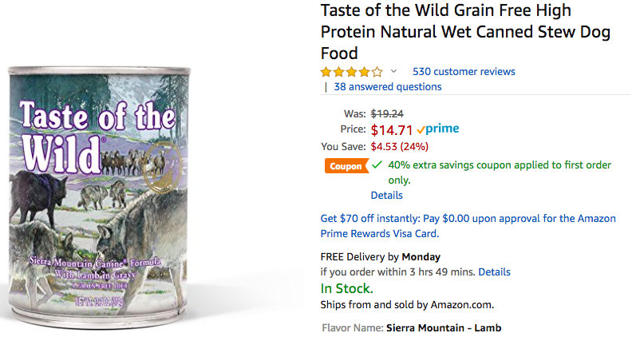Viewport: 644px width, 337px height.
Task: Expand the rating breakdown arrow beside stars
Action: point(393,71)
